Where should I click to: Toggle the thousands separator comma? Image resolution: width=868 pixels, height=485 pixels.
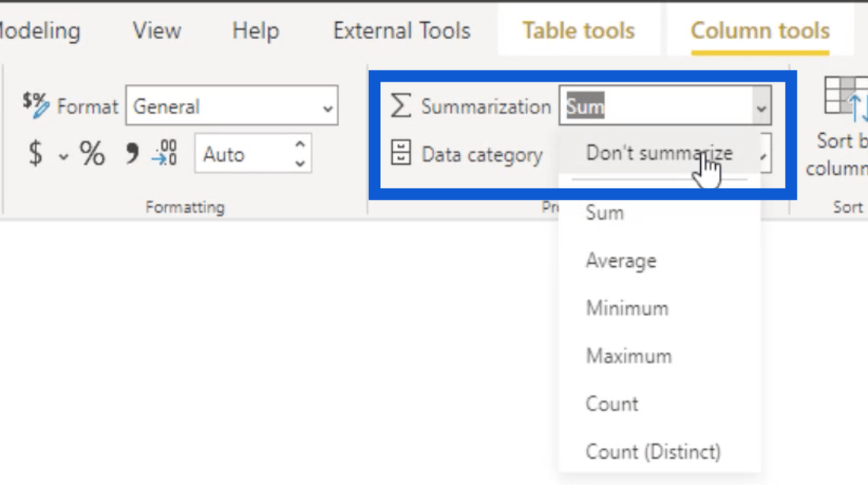(x=132, y=154)
